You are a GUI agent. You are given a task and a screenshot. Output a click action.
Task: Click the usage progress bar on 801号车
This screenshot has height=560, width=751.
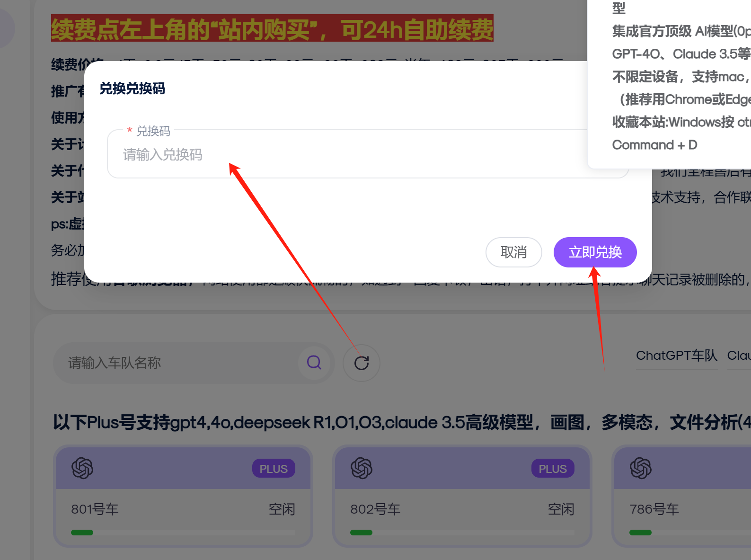coord(183,533)
